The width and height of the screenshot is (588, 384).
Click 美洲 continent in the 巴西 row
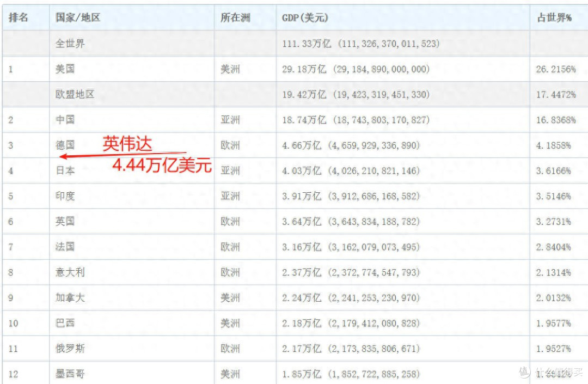point(230,323)
